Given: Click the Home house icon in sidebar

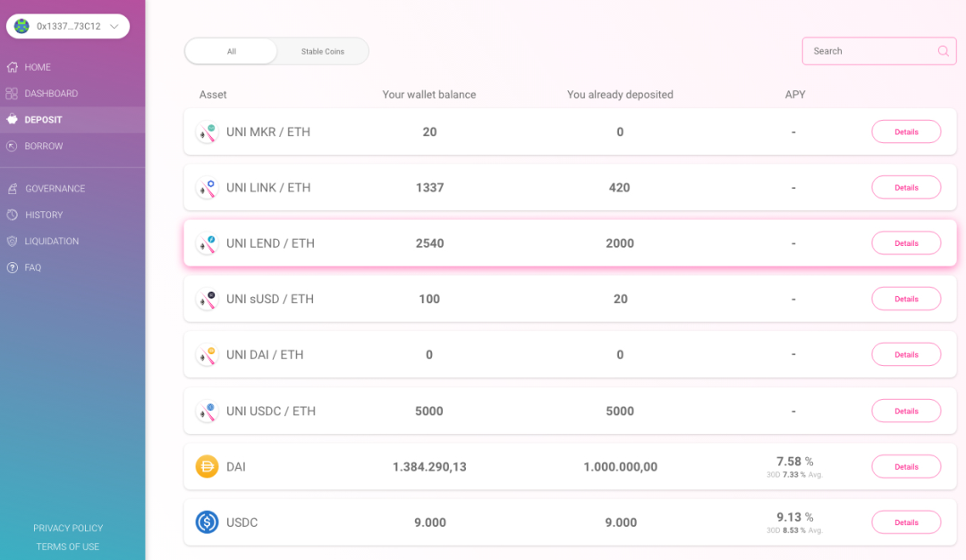Looking at the screenshot, I should tap(12, 67).
